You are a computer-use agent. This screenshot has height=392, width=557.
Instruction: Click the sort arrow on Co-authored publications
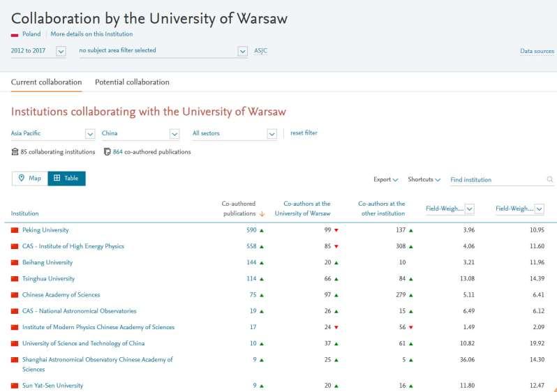point(262,213)
